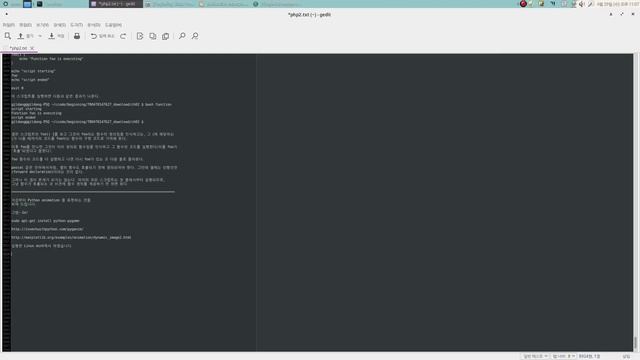Open the Search (검색) menu
Screen dimensions: 640x360
coord(60,25)
